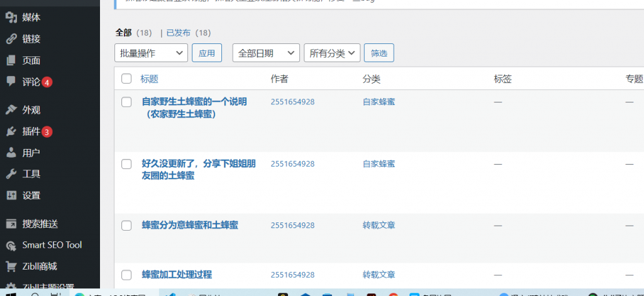Filter by 转载文章 category on 蜂蜜加工处理过程 row
The width and height of the screenshot is (644, 296).
[379, 275]
